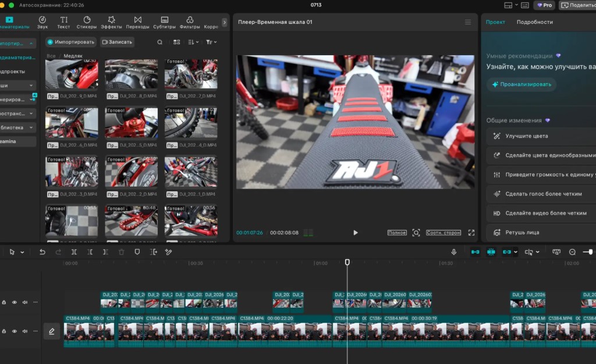Select the DJI_202...1_D.MP4 thumbnail

pyautogui.click(x=191, y=172)
